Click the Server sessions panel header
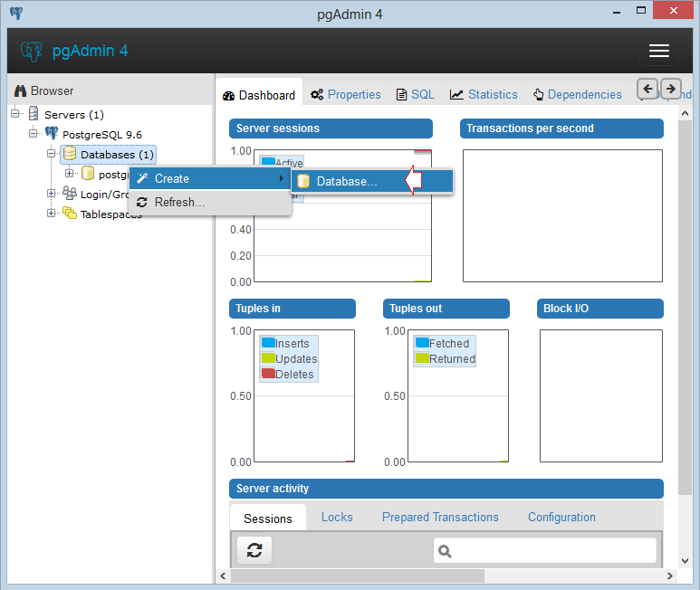700x590 pixels. (x=331, y=128)
